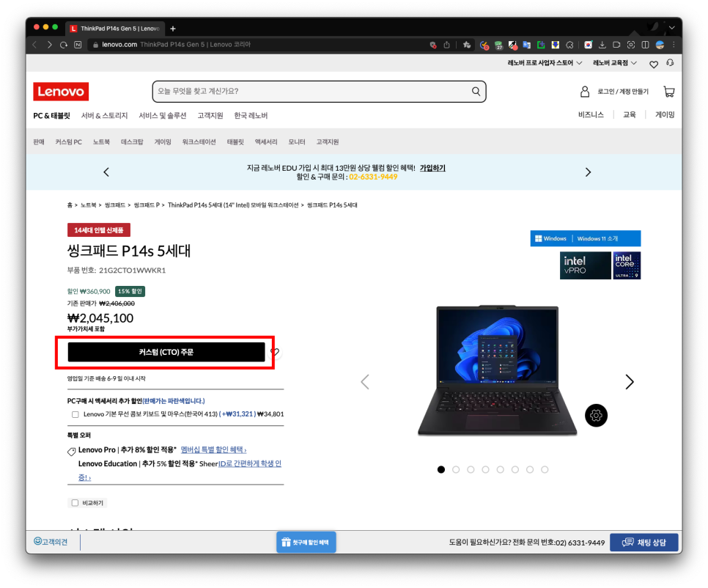This screenshot has height=588, width=708.
Task: Expand 레노버 프로 사업자 스토어 dropdown
Action: click(545, 63)
